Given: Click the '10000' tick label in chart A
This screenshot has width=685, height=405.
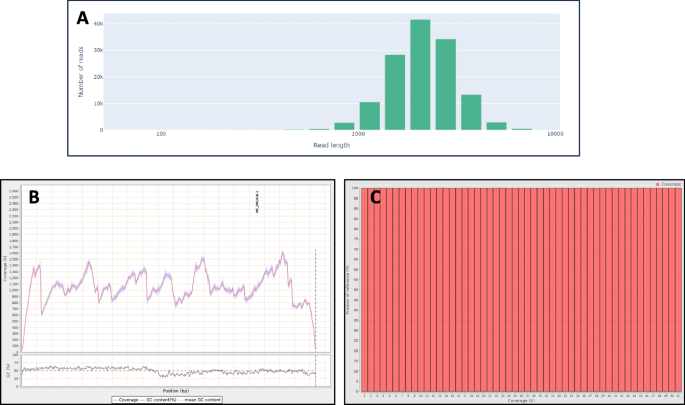Looking at the screenshot, I should (555, 134).
